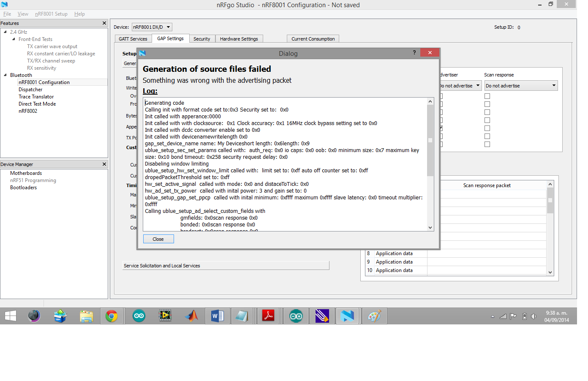
Task: Click the log scrollbar up arrow
Action: click(430, 101)
